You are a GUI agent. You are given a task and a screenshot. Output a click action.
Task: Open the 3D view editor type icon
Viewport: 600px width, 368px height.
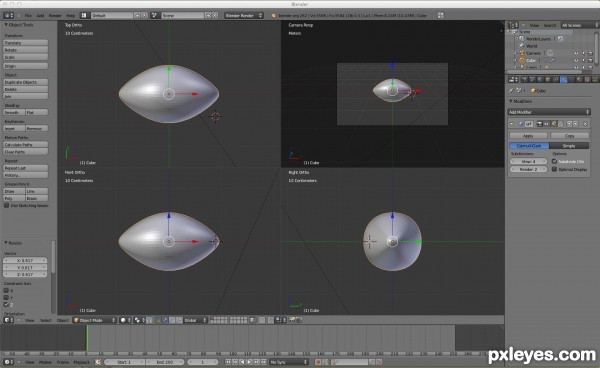tap(8, 320)
